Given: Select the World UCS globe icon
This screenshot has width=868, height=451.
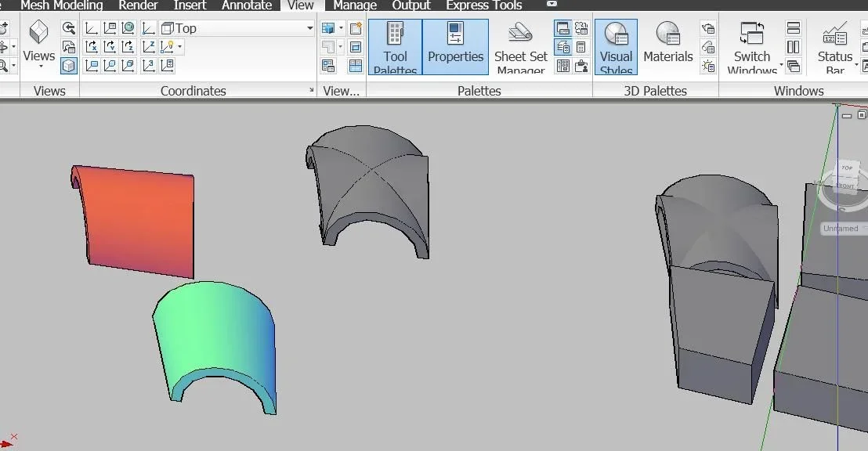Looking at the screenshot, I should click(x=128, y=28).
